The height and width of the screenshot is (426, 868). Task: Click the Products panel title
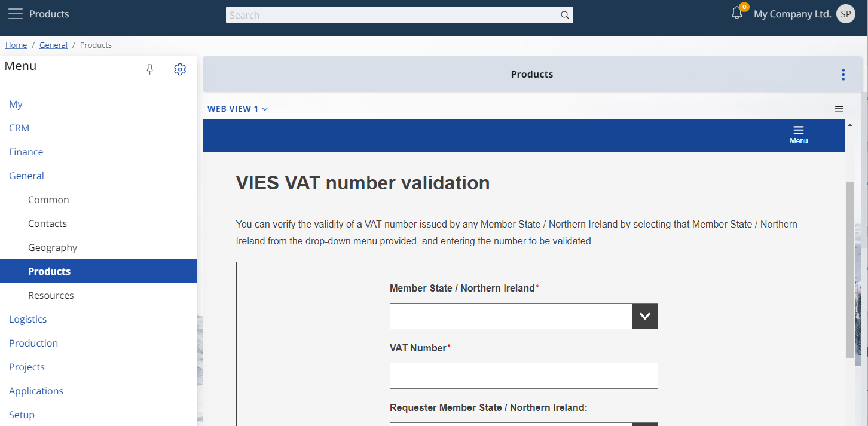532,75
